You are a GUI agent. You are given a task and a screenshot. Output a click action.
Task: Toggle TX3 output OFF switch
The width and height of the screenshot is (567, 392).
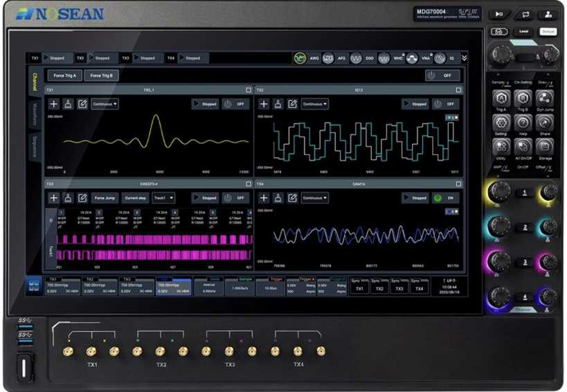click(235, 198)
